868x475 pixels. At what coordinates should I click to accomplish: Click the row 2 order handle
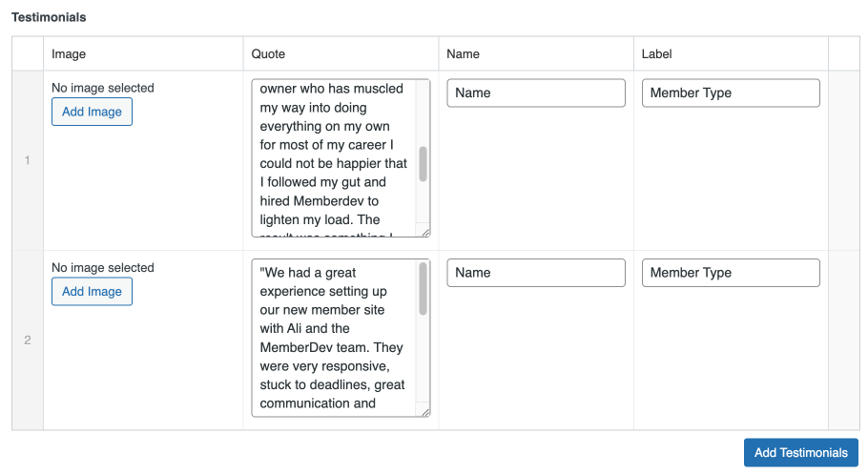(28, 341)
